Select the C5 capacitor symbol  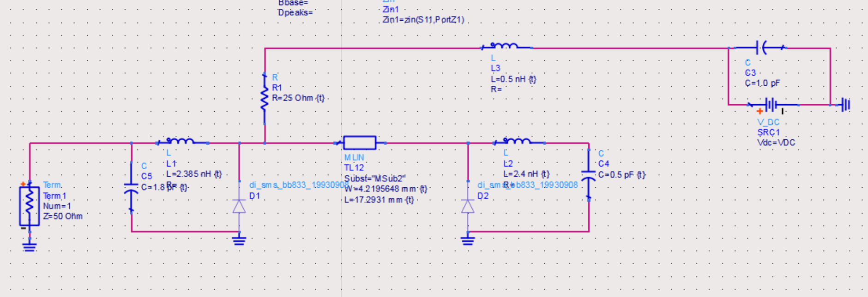132,188
